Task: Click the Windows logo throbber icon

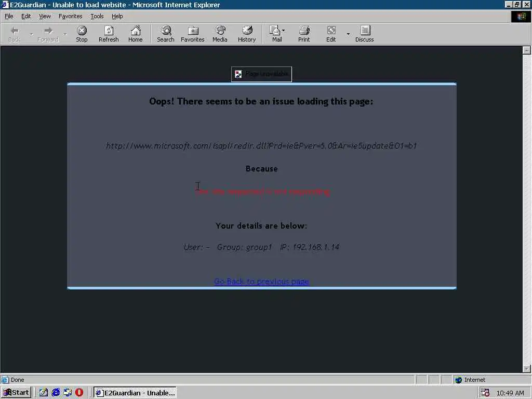Action: (521, 17)
